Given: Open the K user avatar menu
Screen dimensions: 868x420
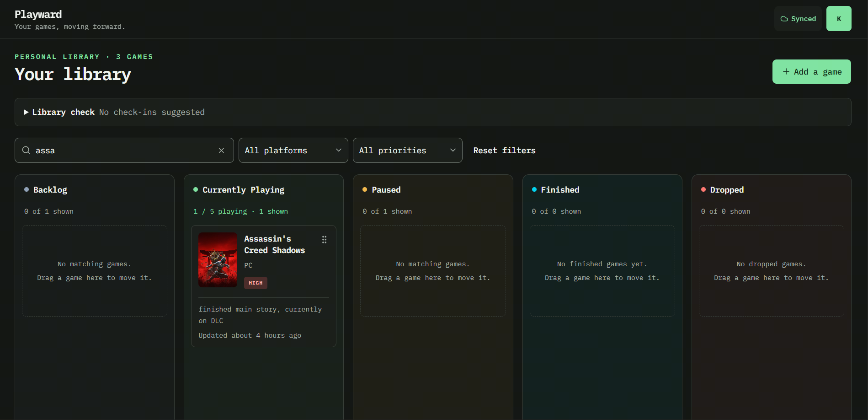Looking at the screenshot, I should 839,19.
